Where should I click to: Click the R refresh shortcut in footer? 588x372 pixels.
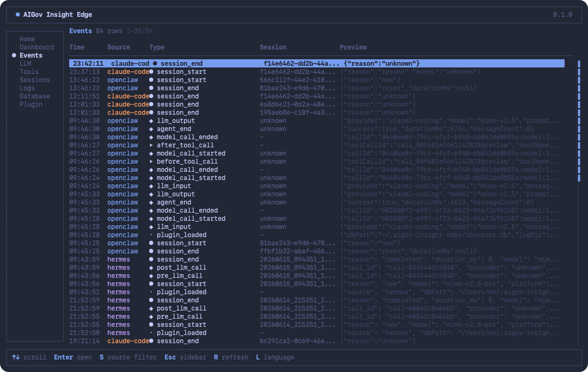click(231, 357)
